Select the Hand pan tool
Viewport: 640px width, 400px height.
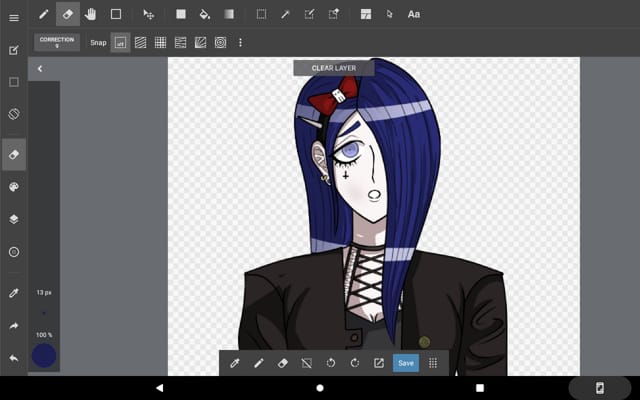pos(91,14)
